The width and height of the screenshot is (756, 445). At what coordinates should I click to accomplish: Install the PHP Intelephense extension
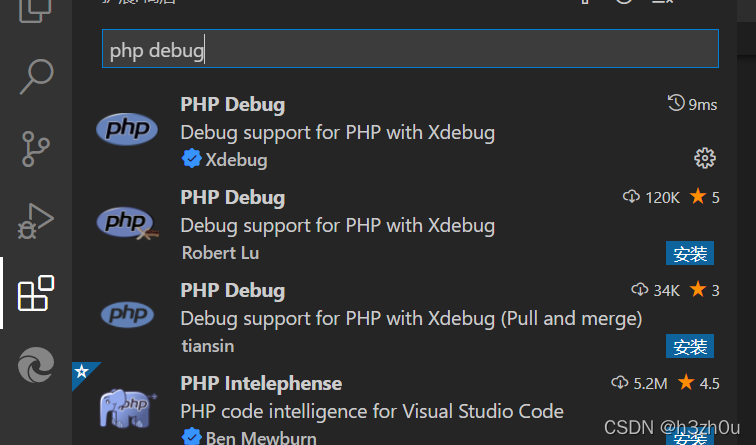(x=690, y=438)
